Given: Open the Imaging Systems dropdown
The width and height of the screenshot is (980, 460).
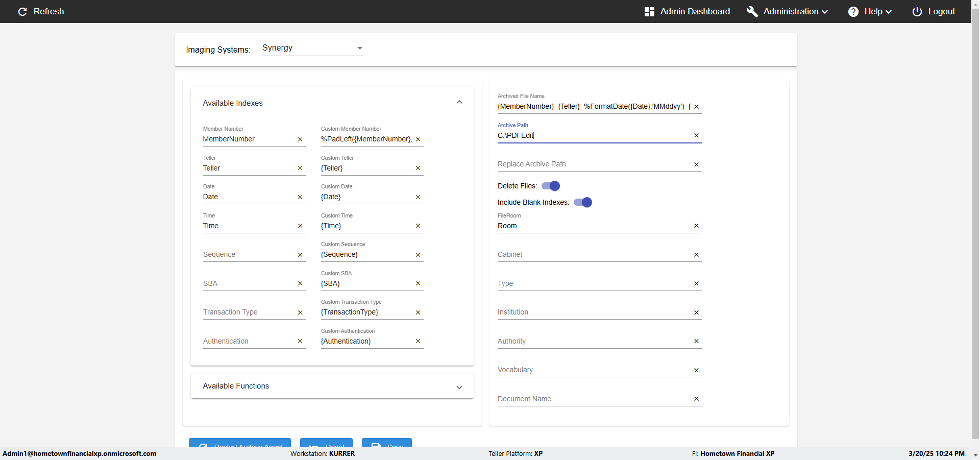Looking at the screenshot, I should coord(312,48).
